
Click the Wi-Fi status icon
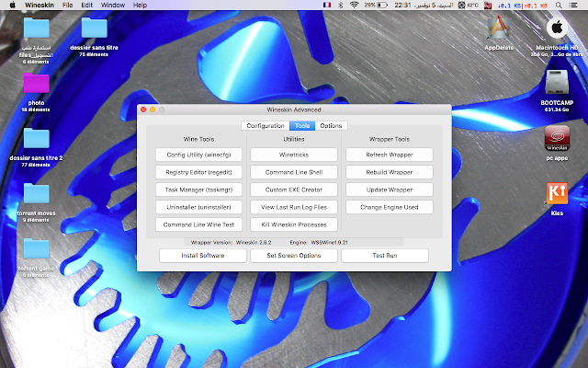point(354,5)
